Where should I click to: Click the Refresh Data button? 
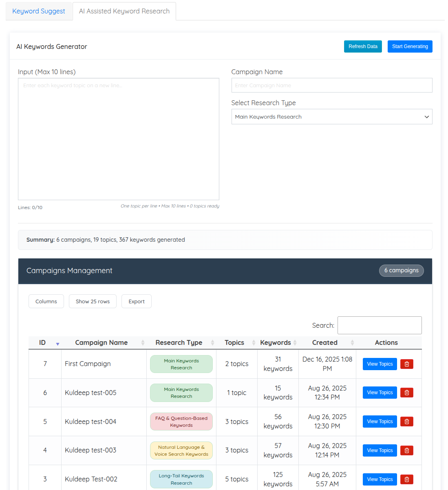pos(363,46)
